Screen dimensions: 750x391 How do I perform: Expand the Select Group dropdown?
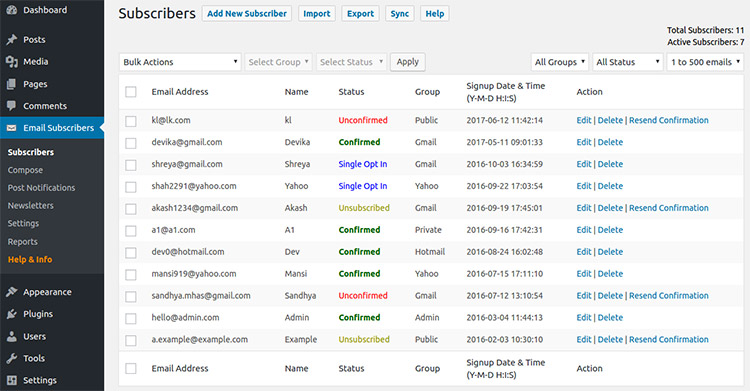pyautogui.click(x=278, y=62)
